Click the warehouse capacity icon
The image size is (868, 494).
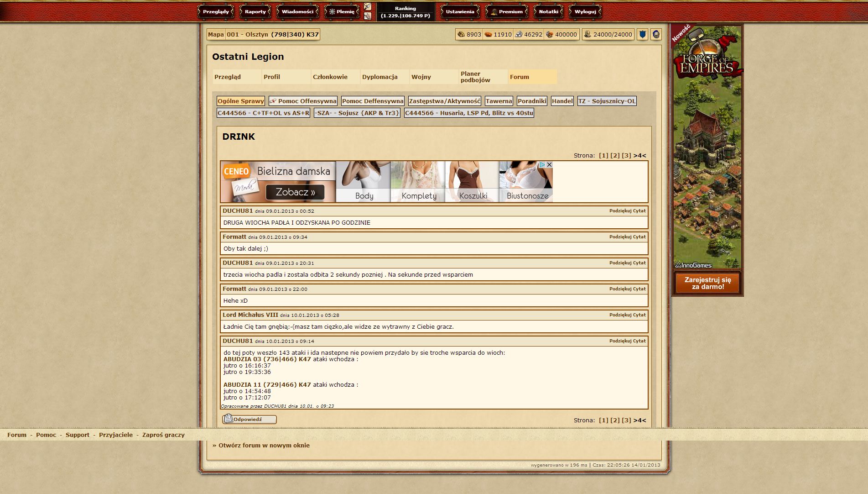tap(550, 34)
